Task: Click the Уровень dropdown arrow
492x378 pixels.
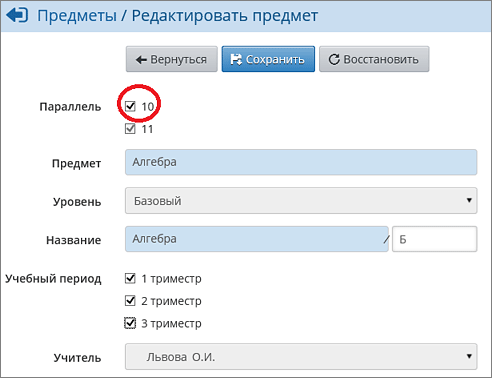Action: pos(469,200)
